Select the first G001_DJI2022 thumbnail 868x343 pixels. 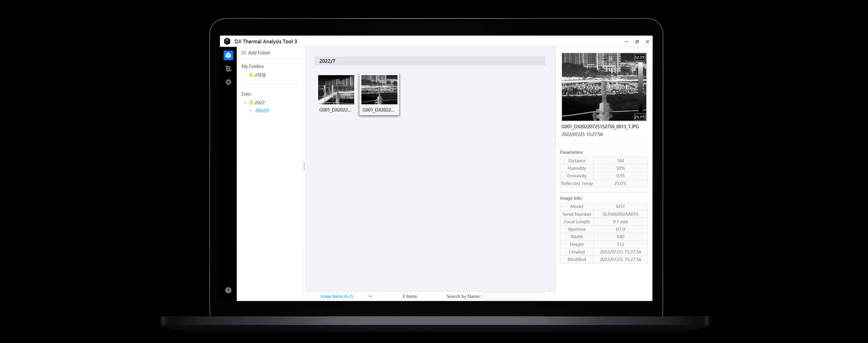click(x=336, y=89)
